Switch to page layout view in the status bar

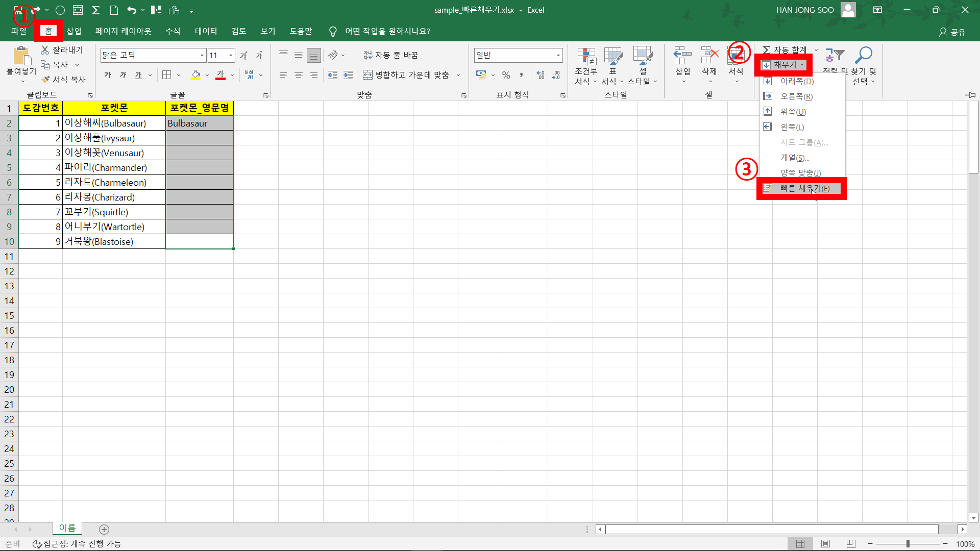[825, 544]
